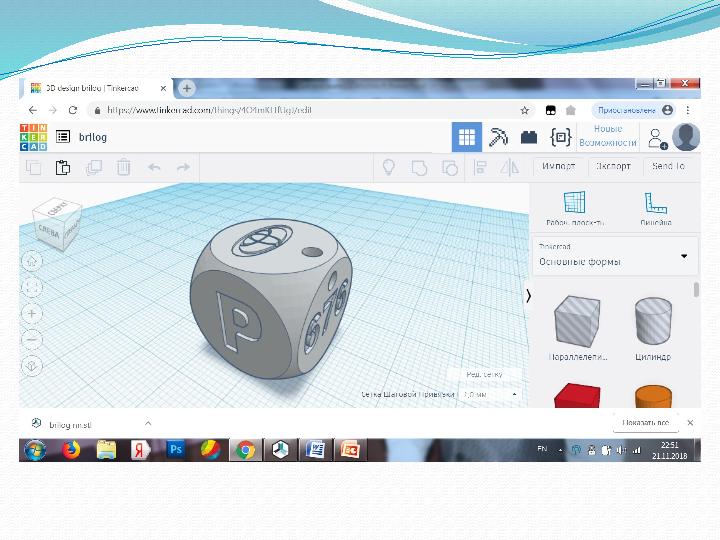
Task: Select the Workplane tool
Action: pos(574,208)
